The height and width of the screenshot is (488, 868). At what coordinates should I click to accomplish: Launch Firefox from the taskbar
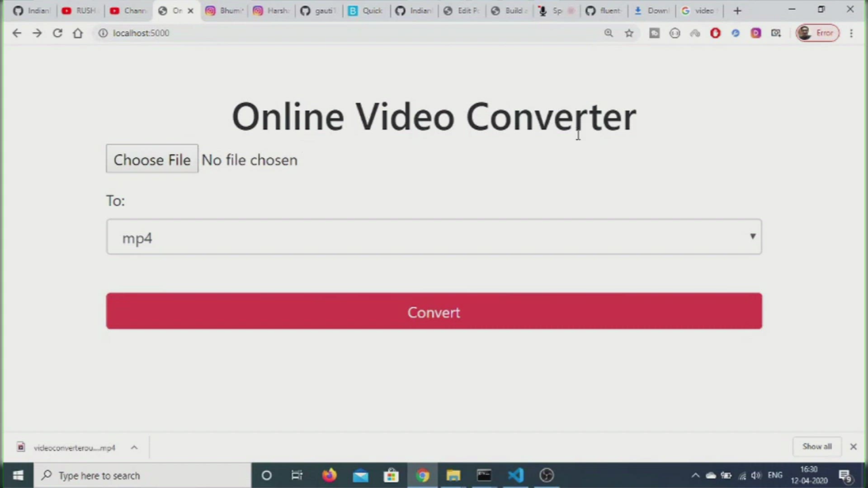point(329,475)
